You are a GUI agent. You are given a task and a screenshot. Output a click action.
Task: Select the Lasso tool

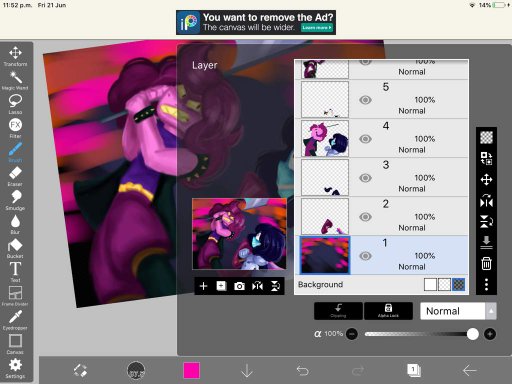pos(15,104)
